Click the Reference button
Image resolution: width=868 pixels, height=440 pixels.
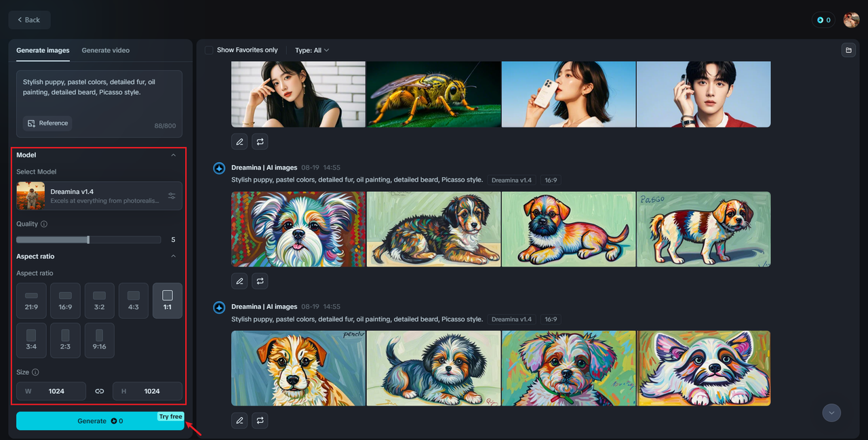tap(47, 123)
